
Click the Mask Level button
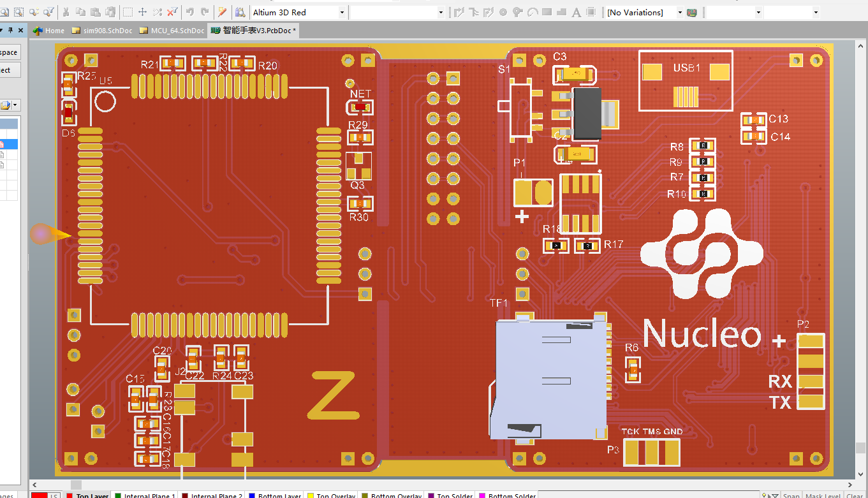[823, 495]
